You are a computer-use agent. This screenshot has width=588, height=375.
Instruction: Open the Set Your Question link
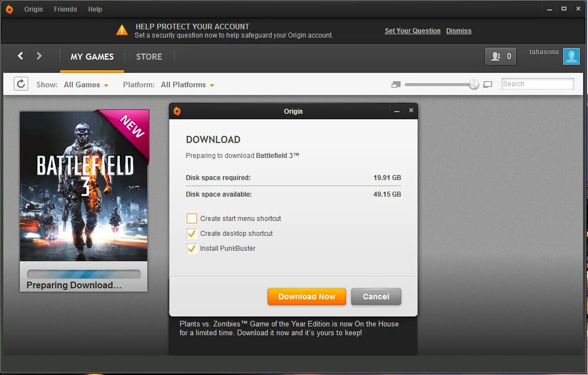pos(413,31)
